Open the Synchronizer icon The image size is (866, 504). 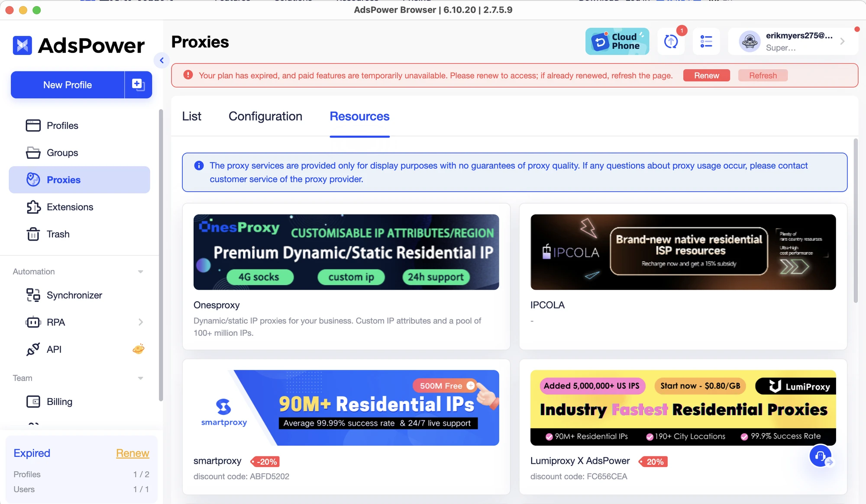coord(33,295)
